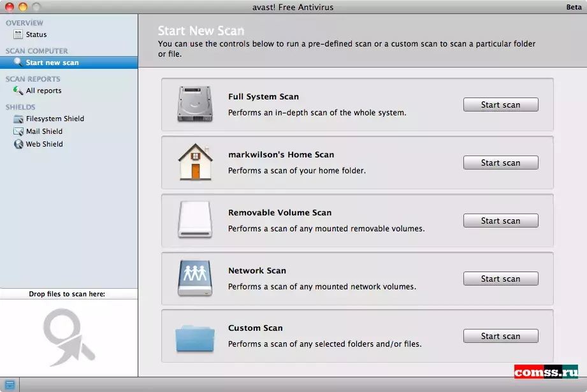Click the SCAN COMPUTER section header
This screenshot has width=587, height=392.
pyautogui.click(x=37, y=51)
